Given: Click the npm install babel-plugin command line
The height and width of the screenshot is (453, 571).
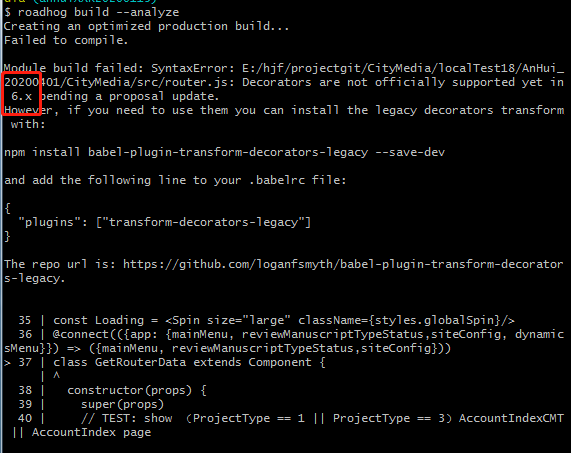Looking at the screenshot, I should [224, 152].
